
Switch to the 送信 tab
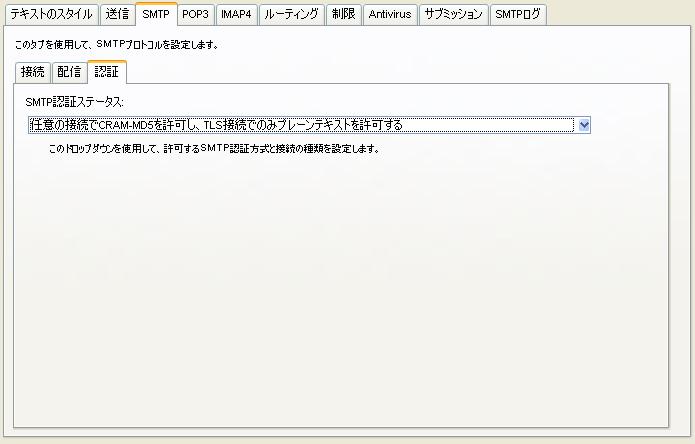117,14
